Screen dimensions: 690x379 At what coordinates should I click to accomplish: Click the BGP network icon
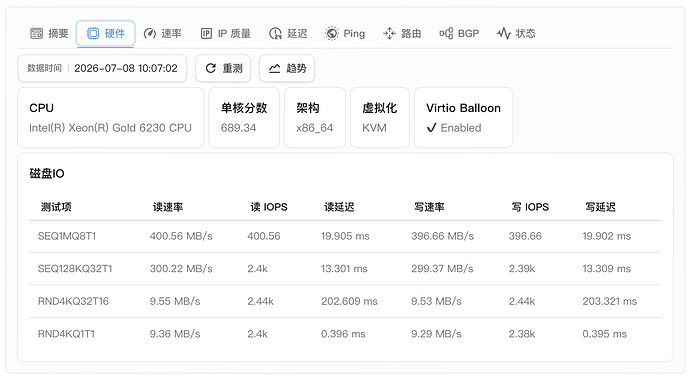click(x=446, y=33)
